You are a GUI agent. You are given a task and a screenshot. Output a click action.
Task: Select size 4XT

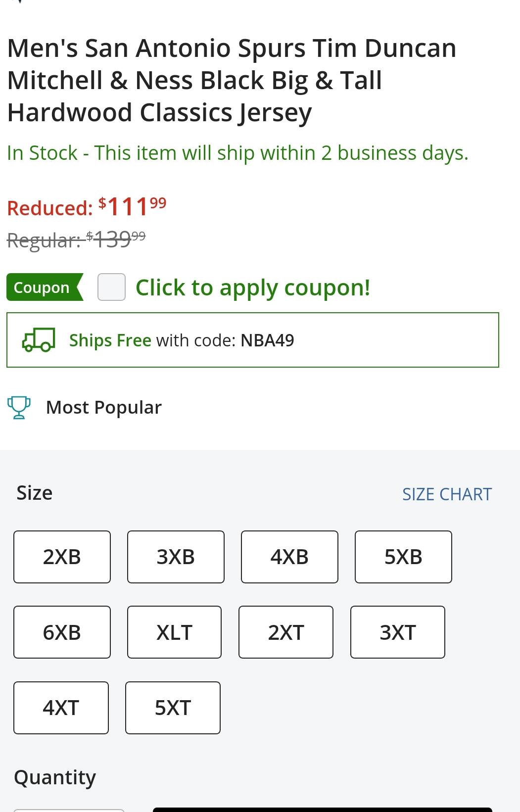click(x=61, y=708)
